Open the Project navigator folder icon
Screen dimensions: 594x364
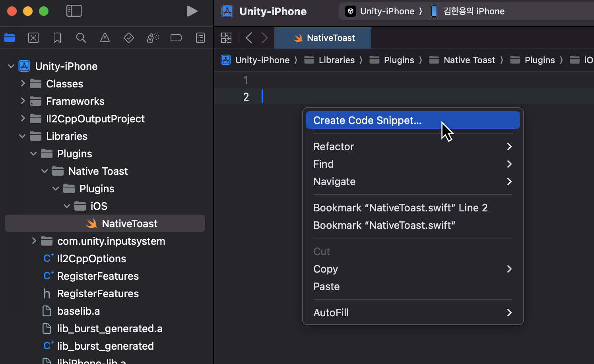pos(10,38)
